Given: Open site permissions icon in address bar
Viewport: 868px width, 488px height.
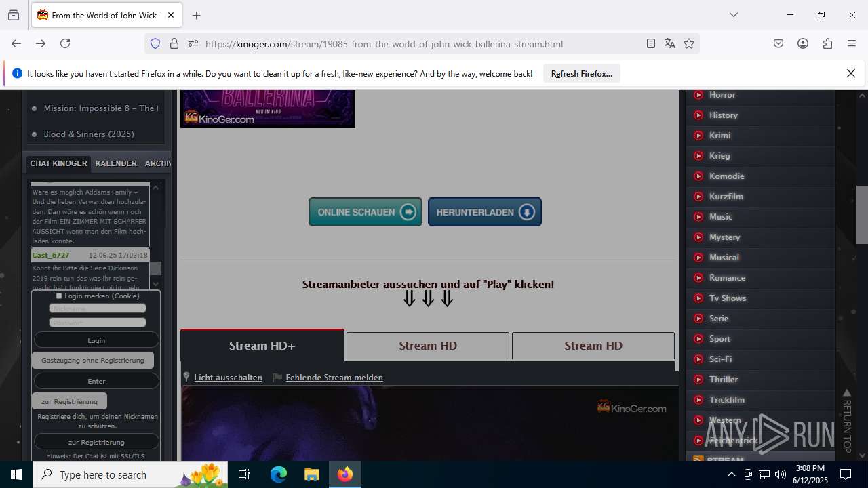Looking at the screenshot, I should tap(193, 43).
